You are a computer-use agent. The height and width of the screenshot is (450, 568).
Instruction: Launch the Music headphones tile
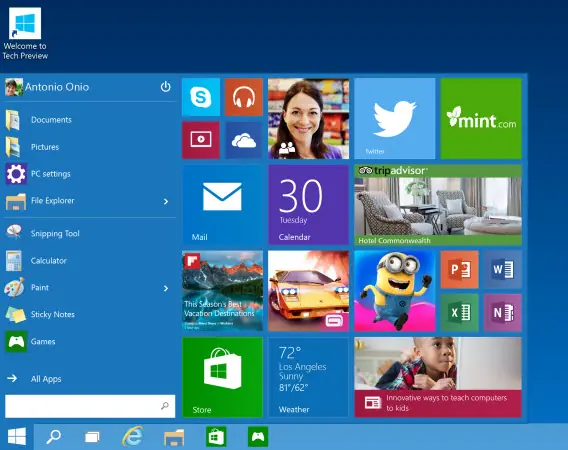244,97
